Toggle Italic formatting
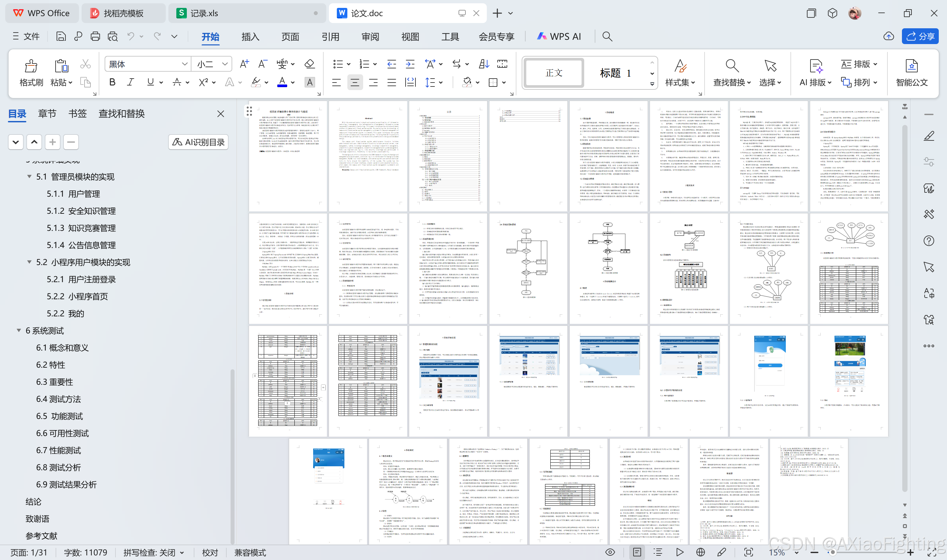This screenshot has height=560, width=947. click(131, 82)
